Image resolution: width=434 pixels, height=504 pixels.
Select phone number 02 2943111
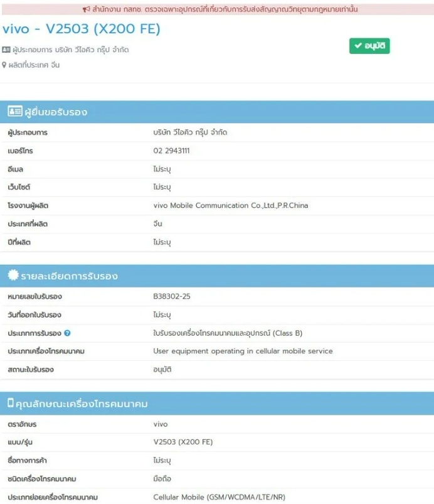point(172,151)
